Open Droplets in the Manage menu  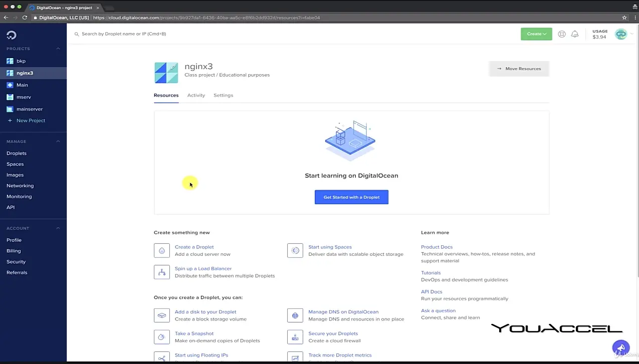[x=17, y=153]
